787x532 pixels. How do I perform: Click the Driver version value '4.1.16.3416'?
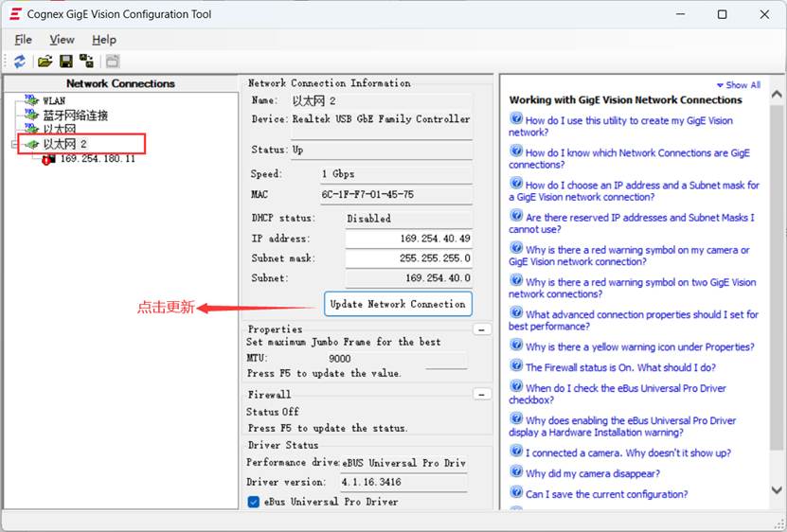pyautogui.click(x=371, y=482)
